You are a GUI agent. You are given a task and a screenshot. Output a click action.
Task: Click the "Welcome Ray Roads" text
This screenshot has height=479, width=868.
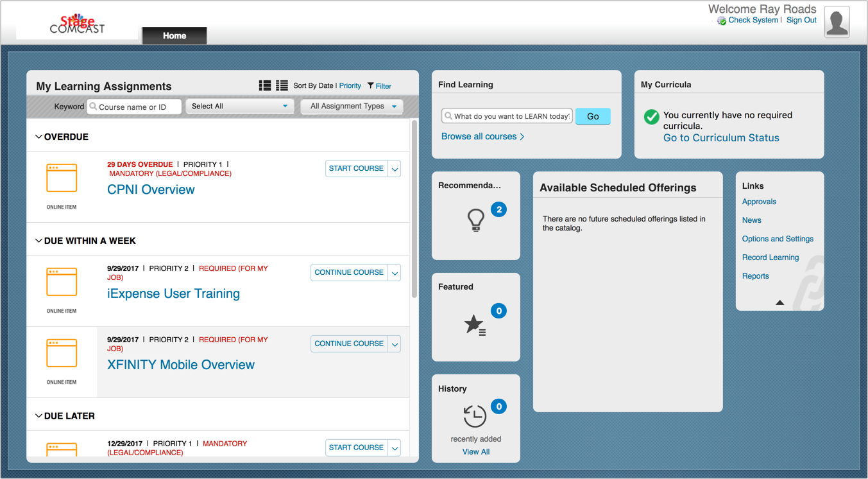pyautogui.click(x=762, y=9)
